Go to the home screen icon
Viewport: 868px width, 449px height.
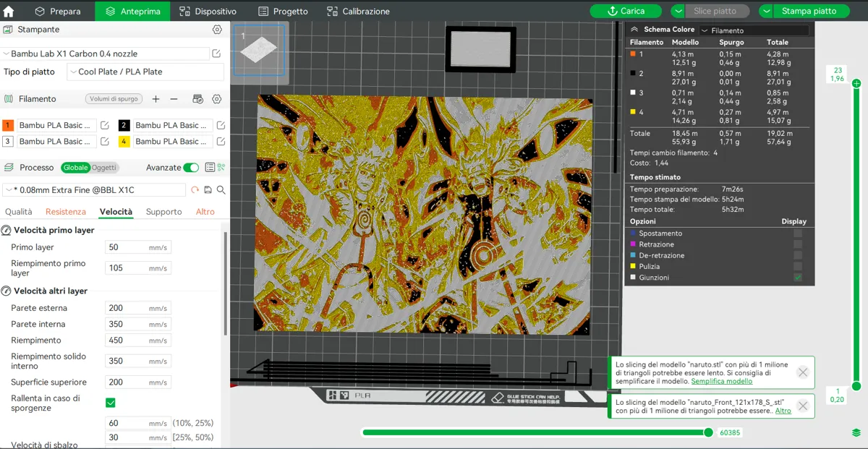pyautogui.click(x=9, y=11)
